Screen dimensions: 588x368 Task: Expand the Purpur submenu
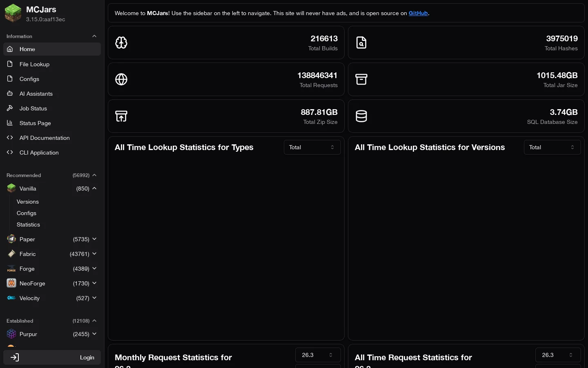coord(94,334)
